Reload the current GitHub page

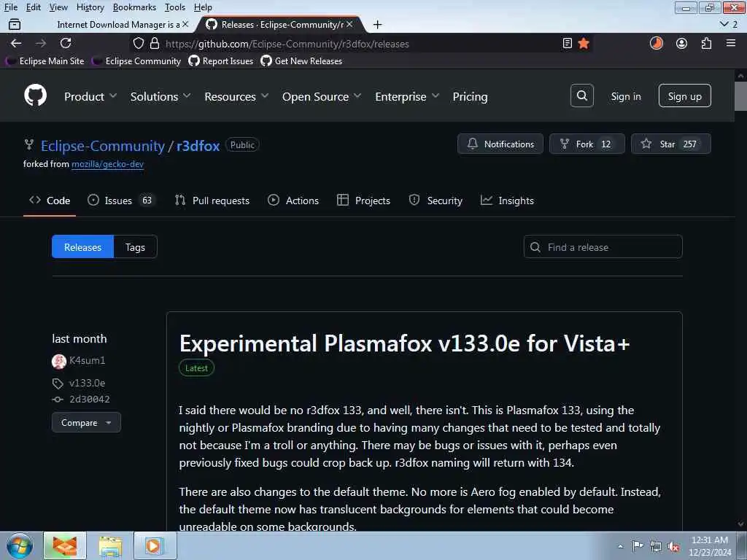coord(66,43)
